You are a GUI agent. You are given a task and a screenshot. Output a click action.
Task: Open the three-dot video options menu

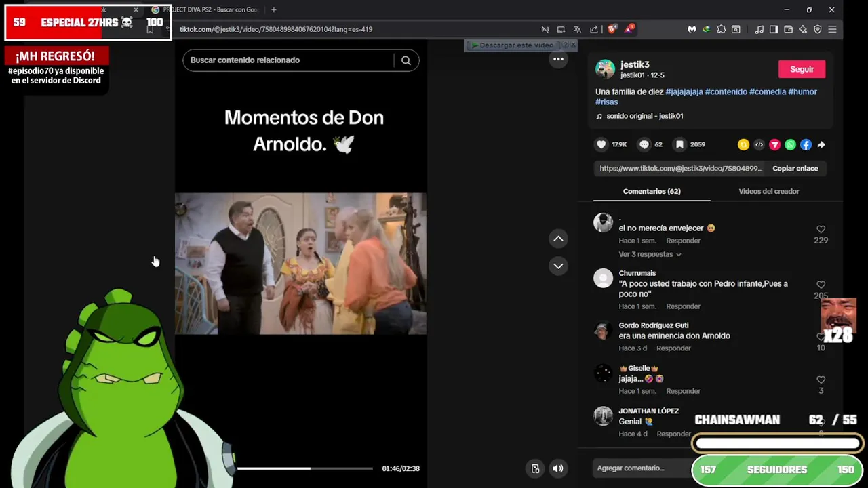point(558,59)
